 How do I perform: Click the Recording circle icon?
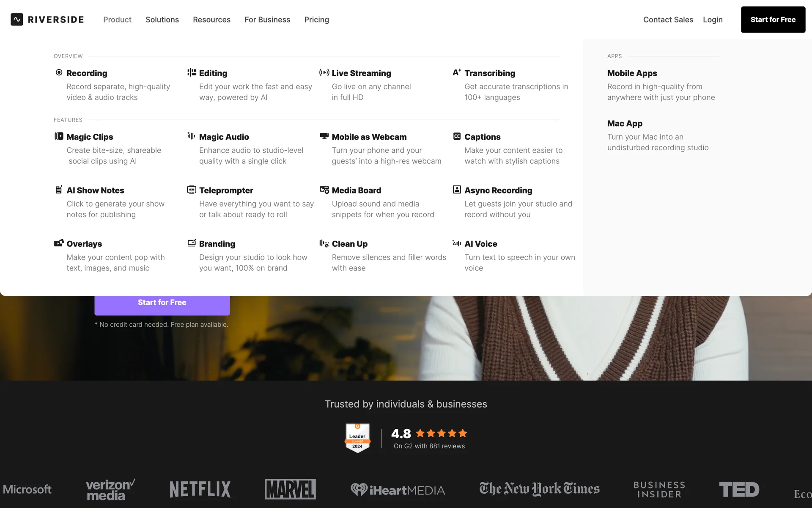59,72
